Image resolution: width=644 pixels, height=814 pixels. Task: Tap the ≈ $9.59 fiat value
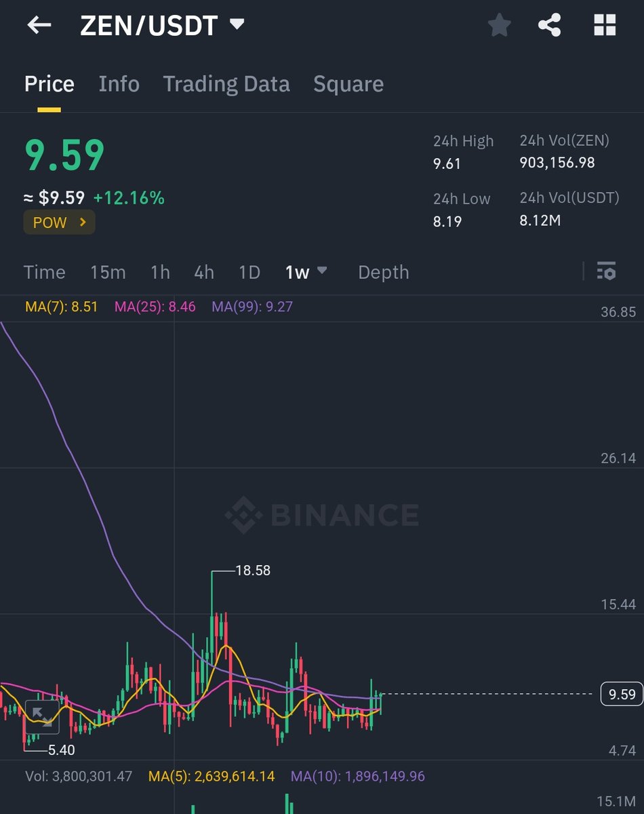[x=54, y=198]
